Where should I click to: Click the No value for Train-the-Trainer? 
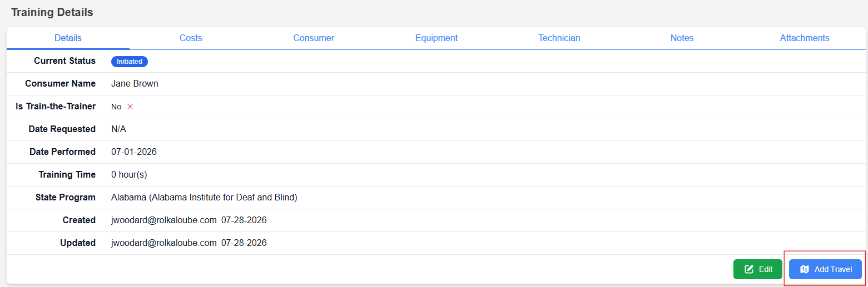pyautogui.click(x=116, y=107)
